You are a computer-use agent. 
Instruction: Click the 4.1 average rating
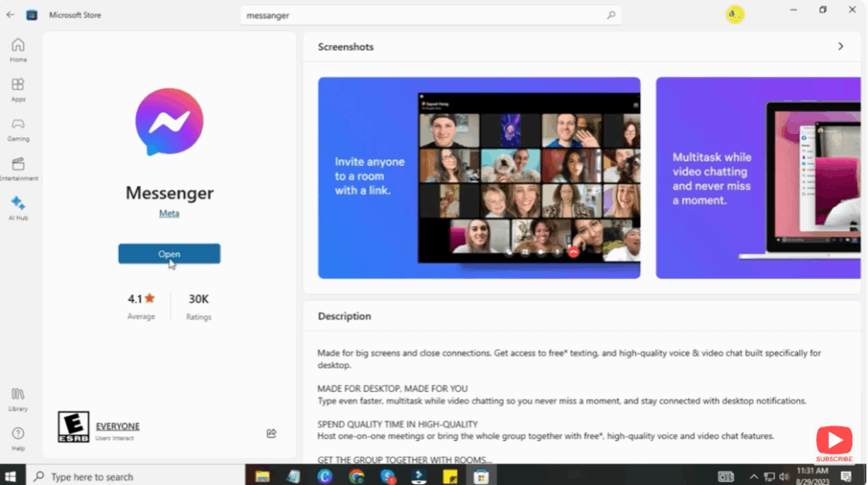tap(142, 299)
